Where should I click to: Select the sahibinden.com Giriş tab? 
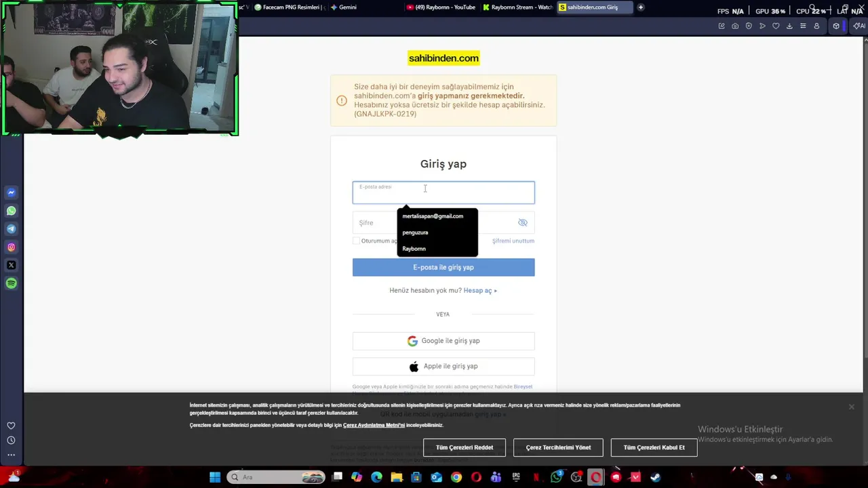point(594,7)
